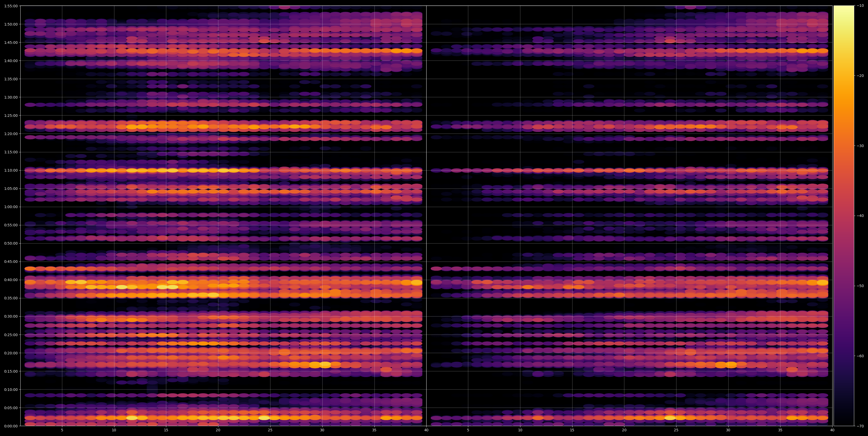Select the 0:45:00 time axis label
This screenshot has height=436, width=868.
pos(11,262)
